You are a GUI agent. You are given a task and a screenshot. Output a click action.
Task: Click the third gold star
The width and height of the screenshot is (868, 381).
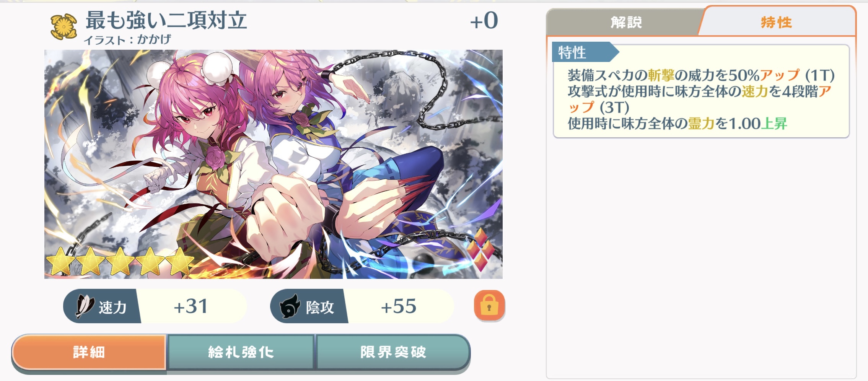point(120,261)
